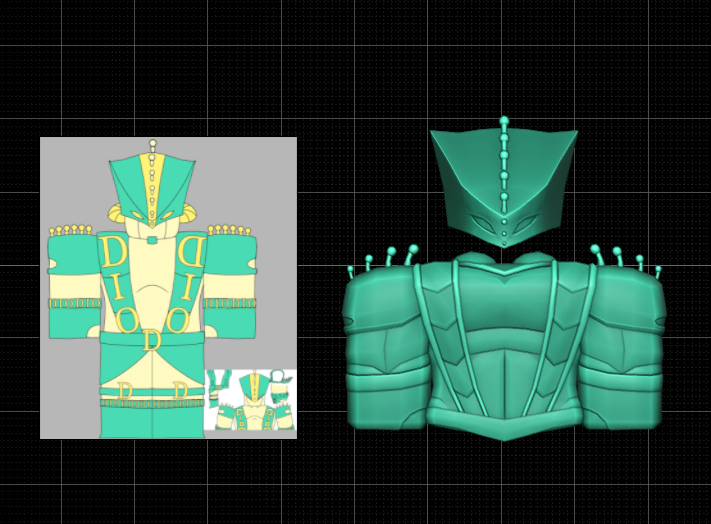
Task: Click the 3D model's right arm armor block
Action: click(621, 349)
